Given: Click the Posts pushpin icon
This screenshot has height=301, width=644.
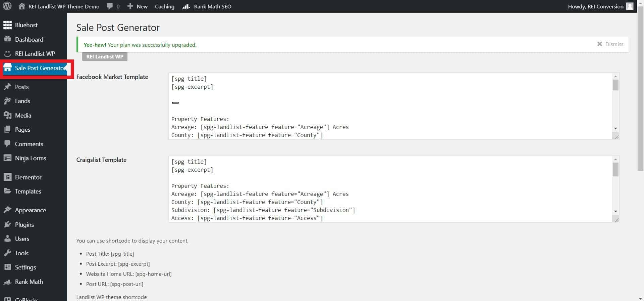Looking at the screenshot, I should [7, 87].
